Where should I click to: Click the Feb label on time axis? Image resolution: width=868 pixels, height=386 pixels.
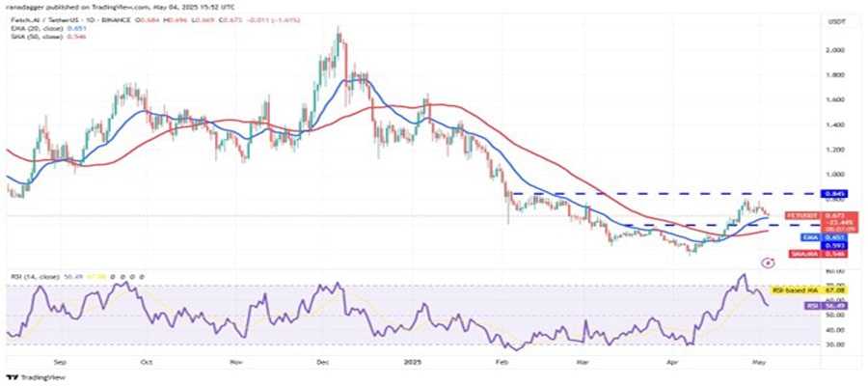pos(501,363)
